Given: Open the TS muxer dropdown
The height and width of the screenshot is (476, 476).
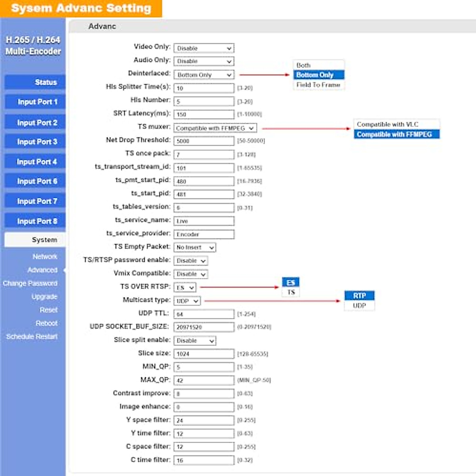Looking at the screenshot, I should (x=215, y=128).
